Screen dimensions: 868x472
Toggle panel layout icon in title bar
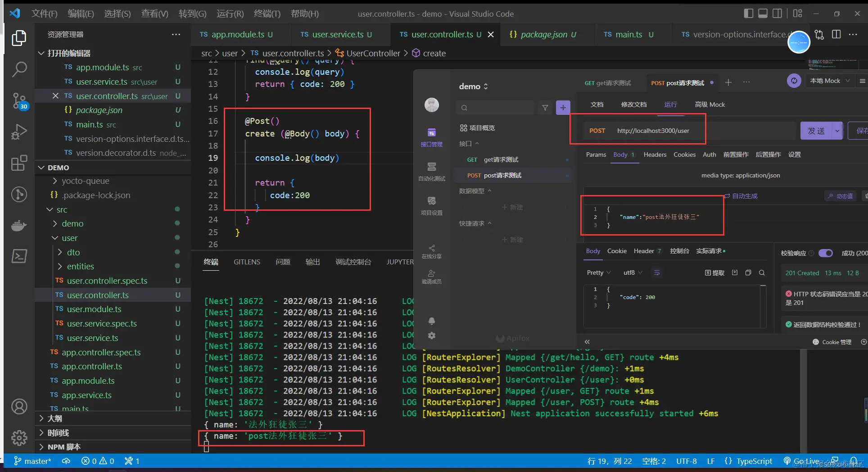click(763, 14)
